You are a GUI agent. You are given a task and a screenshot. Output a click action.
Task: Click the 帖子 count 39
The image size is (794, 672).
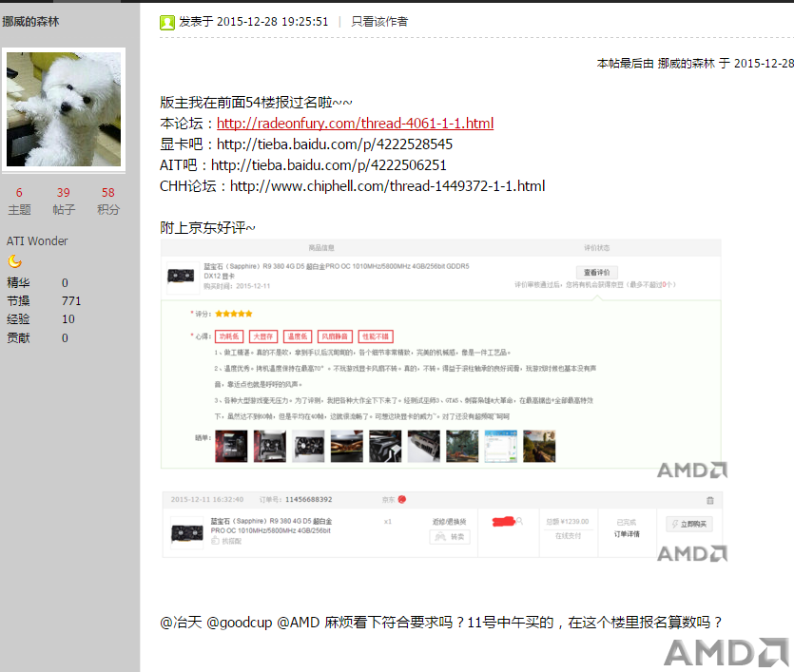click(x=64, y=192)
